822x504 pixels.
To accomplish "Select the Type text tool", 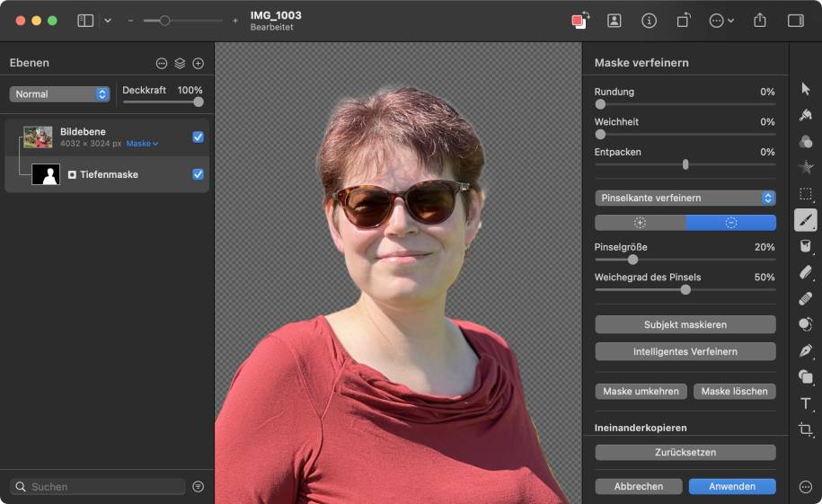I will pyautogui.click(x=806, y=402).
